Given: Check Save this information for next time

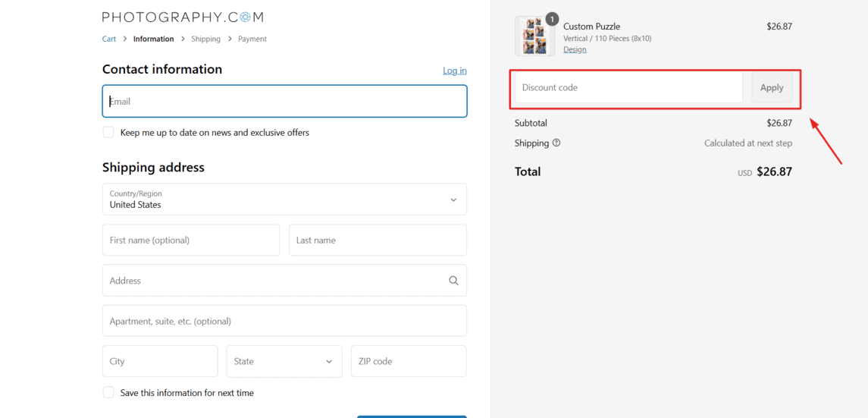Looking at the screenshot, I should (x=108, y=392).
